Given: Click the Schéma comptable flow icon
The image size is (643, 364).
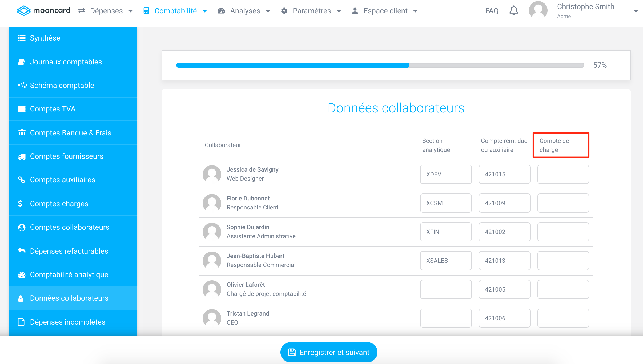Looking at the screenshot, I should (22, 85).
